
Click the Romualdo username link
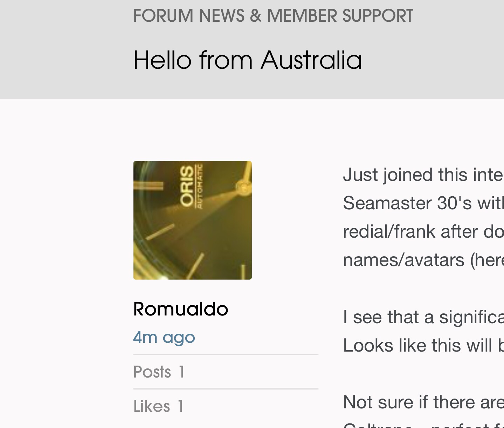click(181, 309)
